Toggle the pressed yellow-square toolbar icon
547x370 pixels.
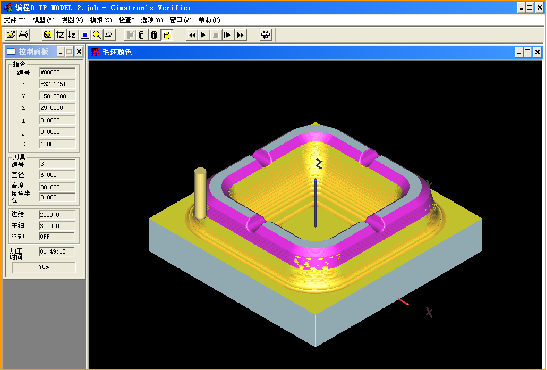(166, 35)
